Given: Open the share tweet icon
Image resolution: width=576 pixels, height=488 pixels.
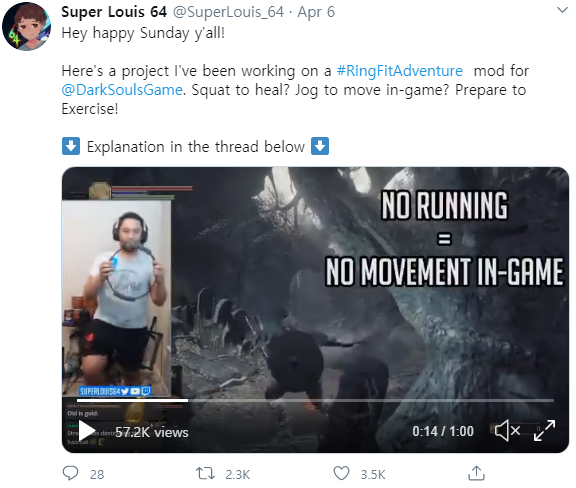Looking at the screenshot, I should (x=476, y=473).
